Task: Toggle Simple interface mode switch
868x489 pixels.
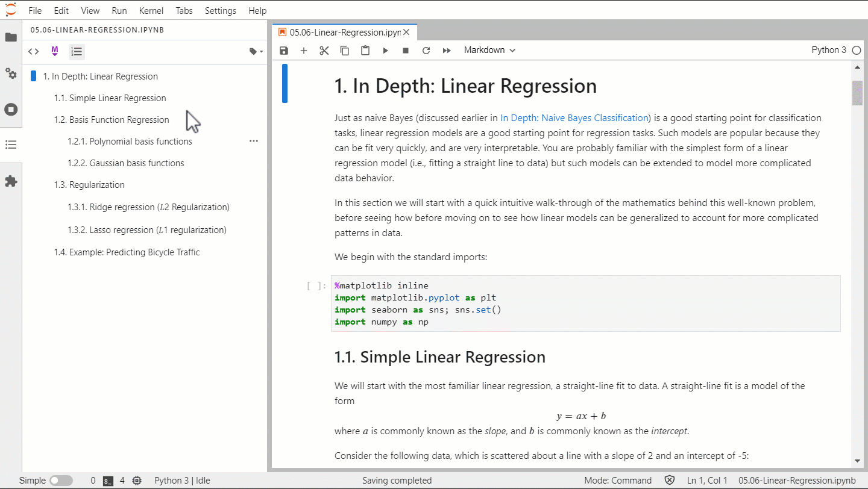Action: point(61,480)
